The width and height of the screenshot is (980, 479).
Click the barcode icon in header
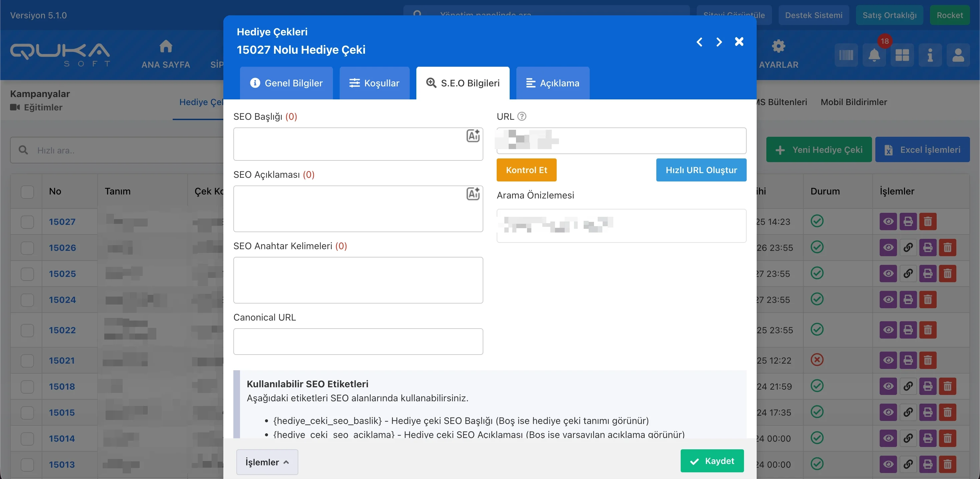click(846, 56)
